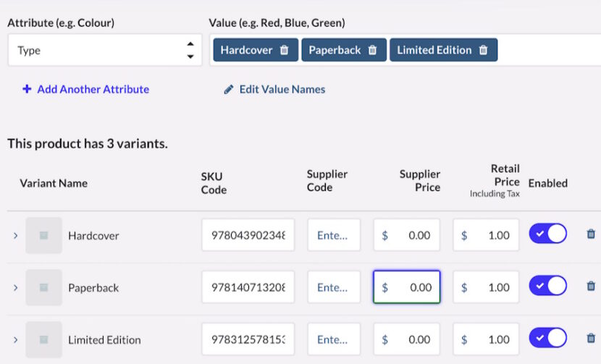Remove the Paperback value tag trash icon
Viewport: 601px width, 364px height.
coord(372,51)
